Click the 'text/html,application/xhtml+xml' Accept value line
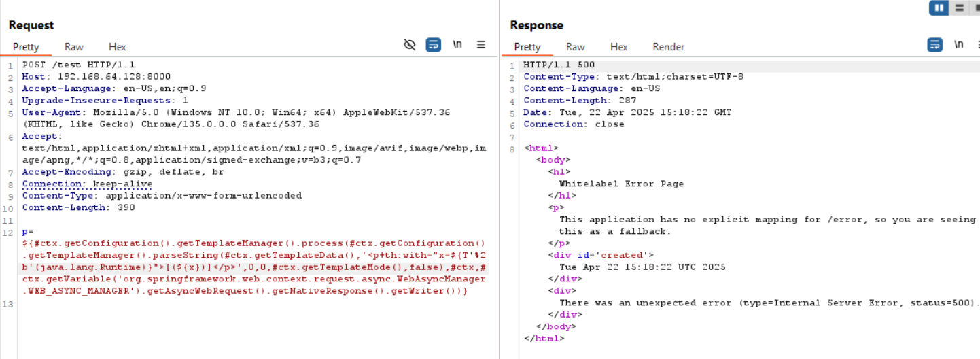The width and height of the screenshot is (980, 359). point(254,148)
